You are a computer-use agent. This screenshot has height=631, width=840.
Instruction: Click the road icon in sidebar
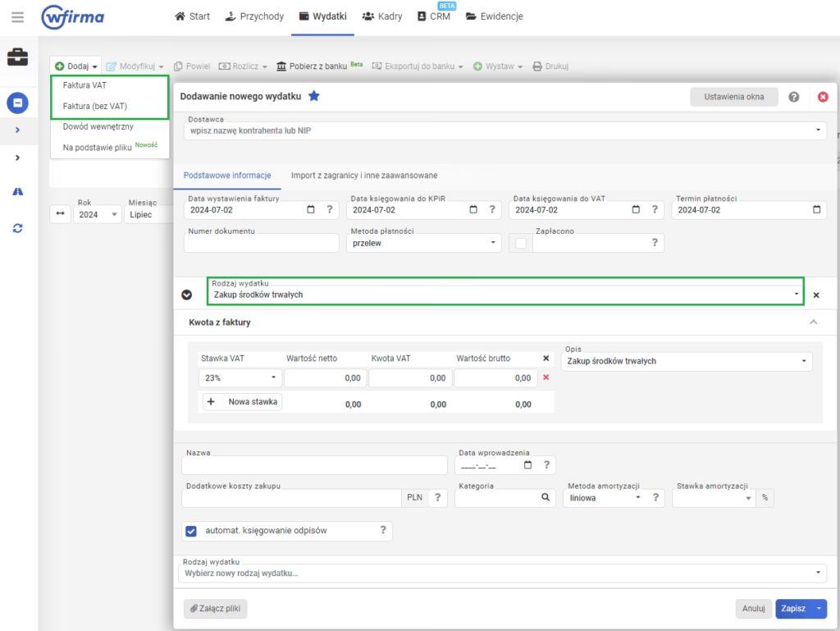(17, 191)
